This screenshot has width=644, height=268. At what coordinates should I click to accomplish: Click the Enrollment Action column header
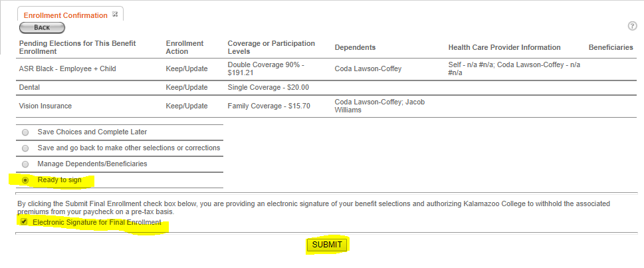184,47
